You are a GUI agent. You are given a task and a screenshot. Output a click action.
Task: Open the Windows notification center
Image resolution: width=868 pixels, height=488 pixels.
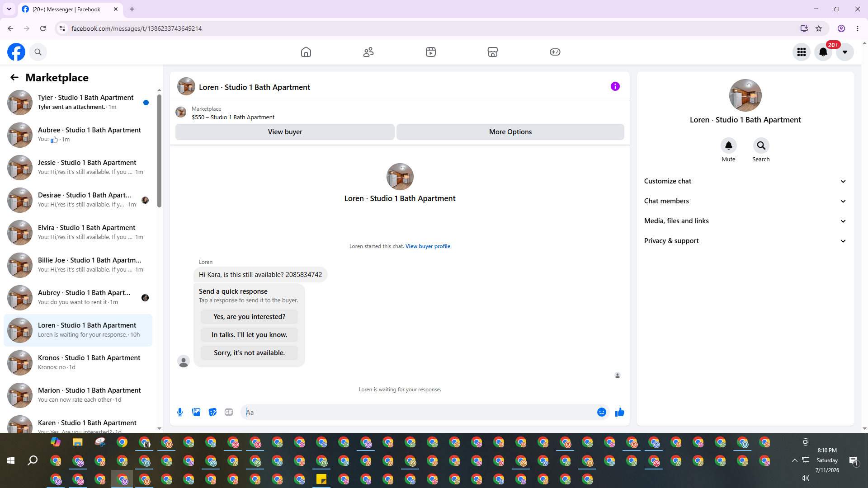click(854, 460)
